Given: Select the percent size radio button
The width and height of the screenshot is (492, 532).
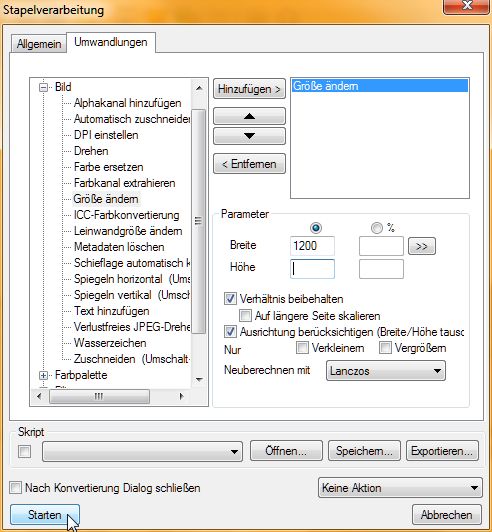Looking at the screenshot, I should point(377,228).
